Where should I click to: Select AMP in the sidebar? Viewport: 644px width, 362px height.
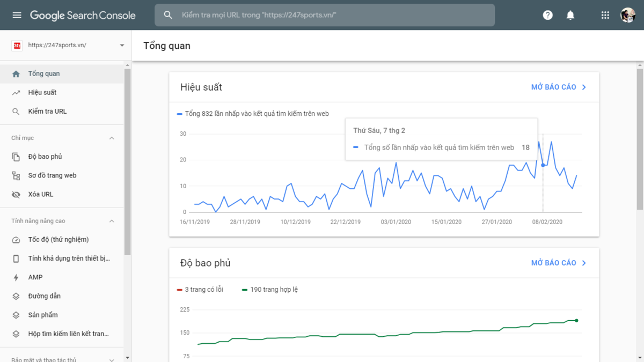(62, 277)
